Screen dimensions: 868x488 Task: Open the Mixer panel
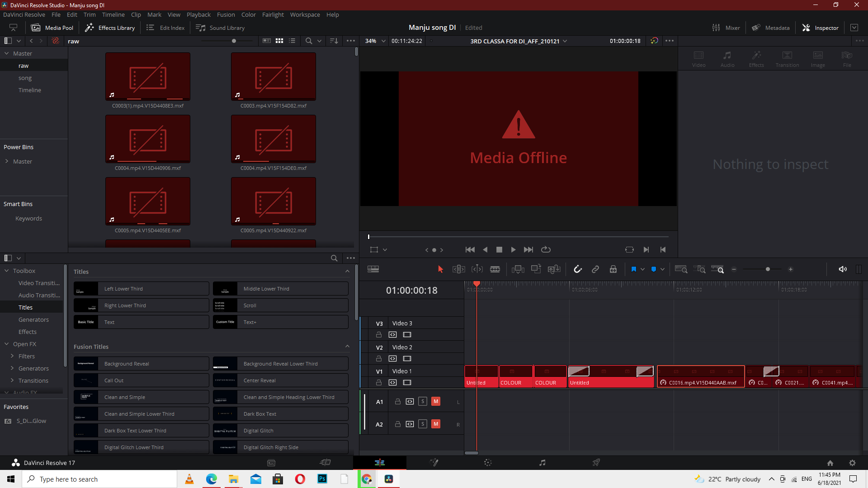726,28
